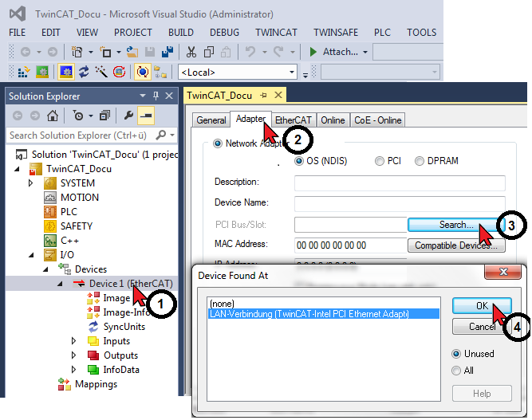Expand the SYSTEM tree node
The height and width of the screenshot is (420, 532).
coord(31,183)
